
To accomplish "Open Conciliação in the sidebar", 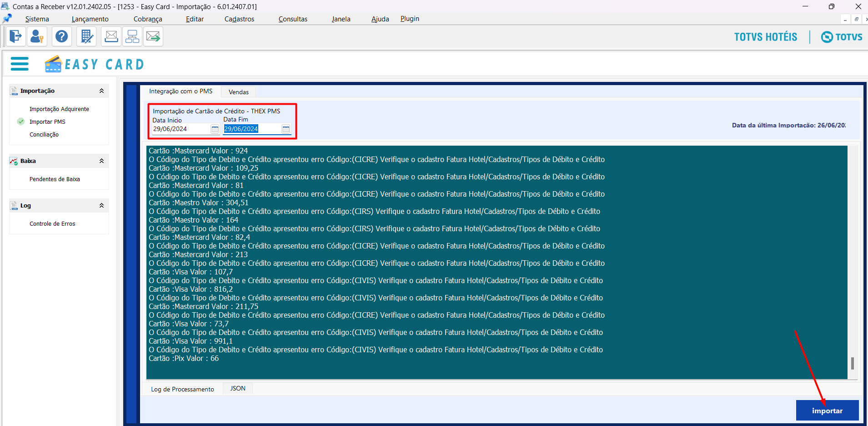I will (x=44, y=135).
